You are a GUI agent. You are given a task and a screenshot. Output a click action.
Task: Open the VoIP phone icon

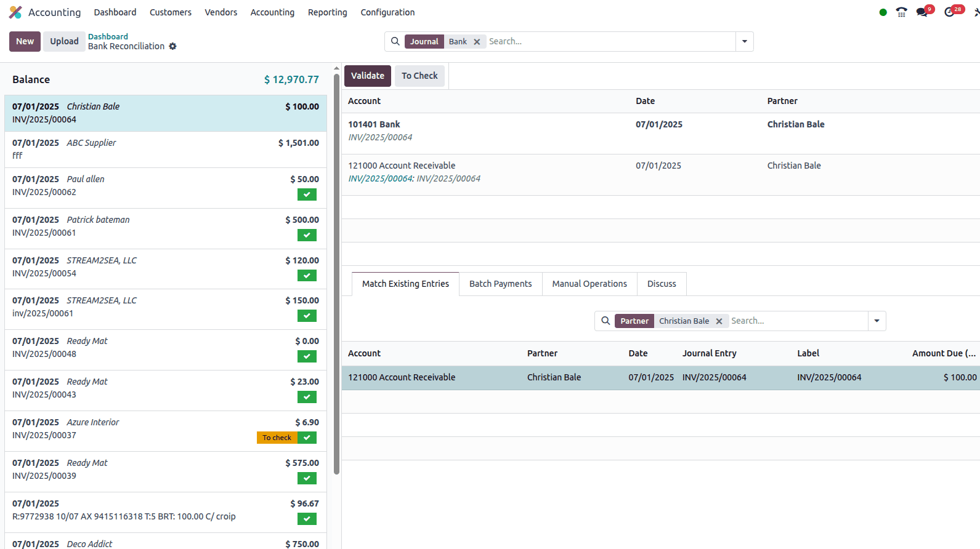point(901,12)
